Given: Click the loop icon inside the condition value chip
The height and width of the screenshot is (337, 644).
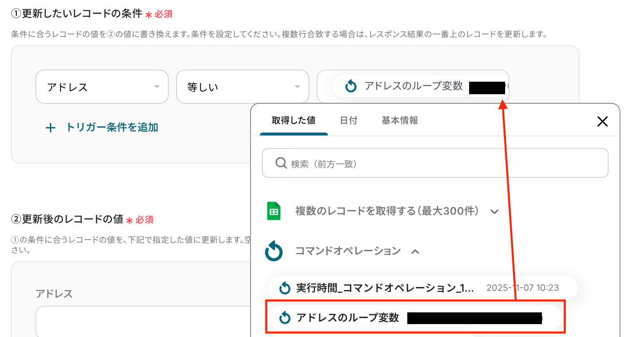Looking at the screenshot, I should click(351, 86).
